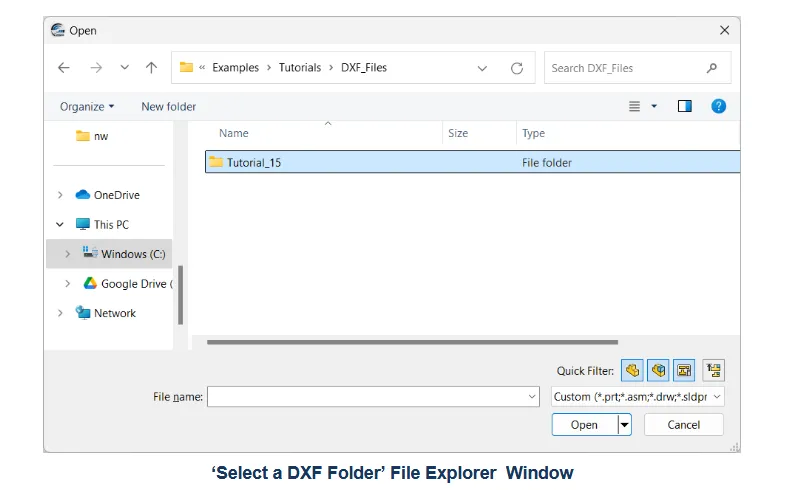Click the Tutorial_15 folder icon
Screen dimensions: 801x490
[x=216, y=162]
